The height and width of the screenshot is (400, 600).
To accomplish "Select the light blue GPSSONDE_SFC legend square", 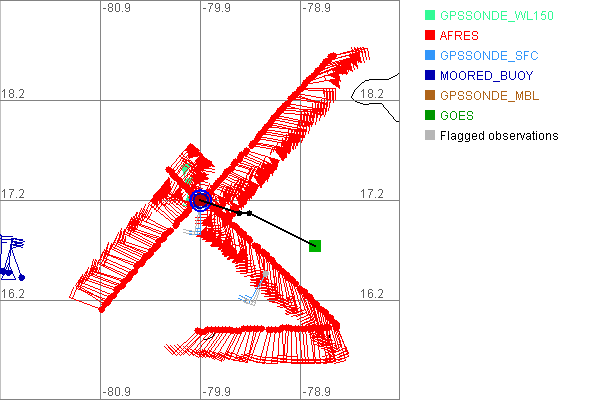I will [430, 56].
